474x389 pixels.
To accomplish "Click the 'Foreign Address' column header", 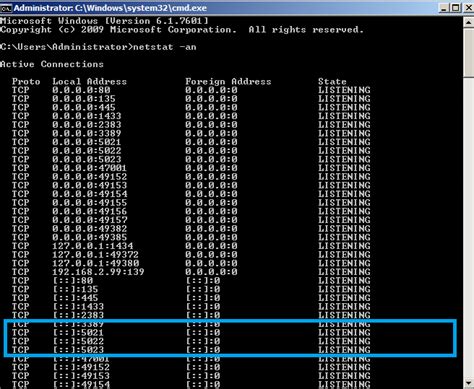I will [x=228, y=82].
